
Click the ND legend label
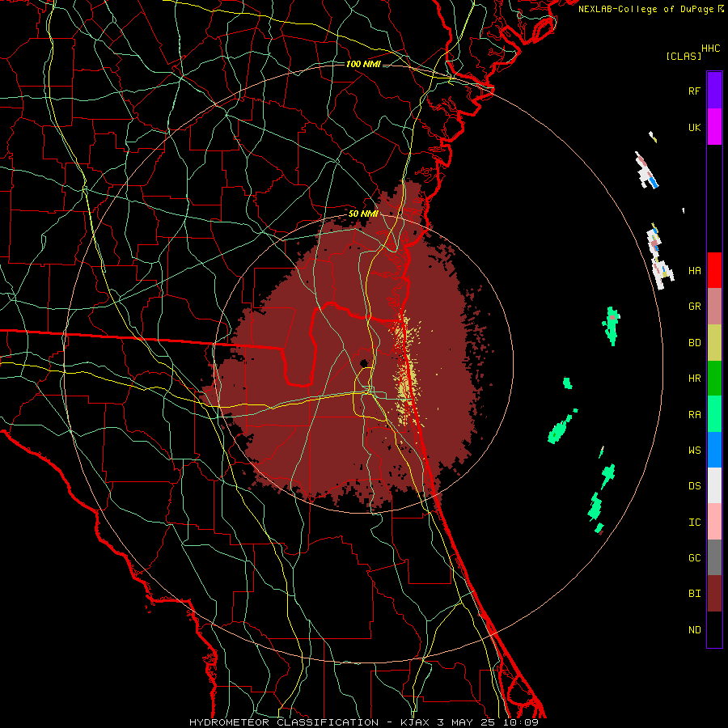coord(694,629)
